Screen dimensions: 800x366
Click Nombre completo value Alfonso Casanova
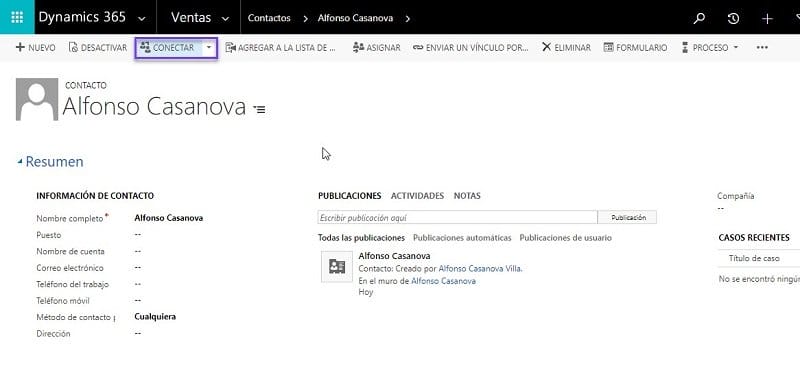point(168,218)
